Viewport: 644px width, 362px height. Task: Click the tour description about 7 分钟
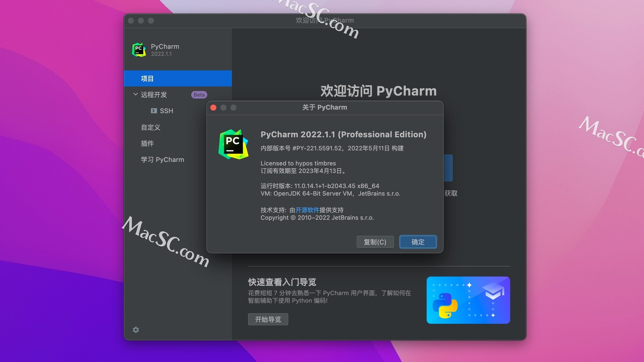click(x=329, y=297)
